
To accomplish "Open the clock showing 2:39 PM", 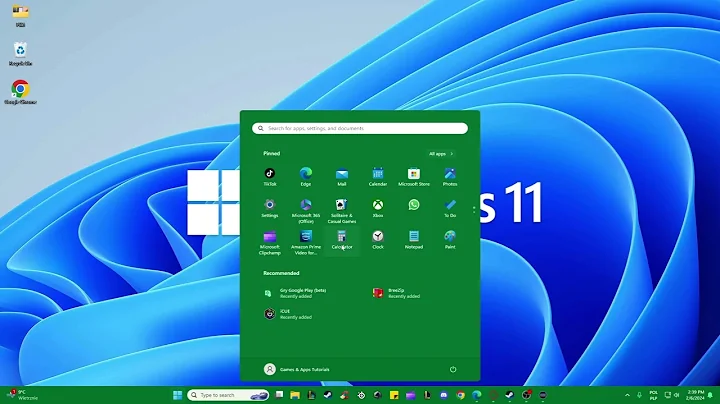I will click(695, 395).
